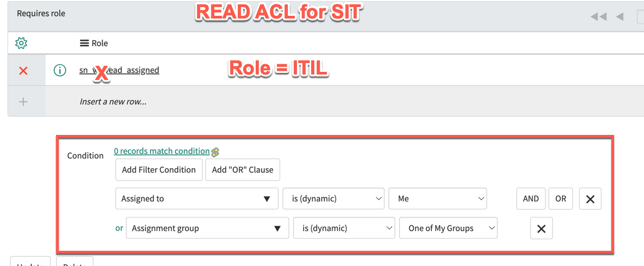This screenshot has width=644, height=266.
Task: Click the hamburger icon beside Role header
Action: click(x=84, y=43)
